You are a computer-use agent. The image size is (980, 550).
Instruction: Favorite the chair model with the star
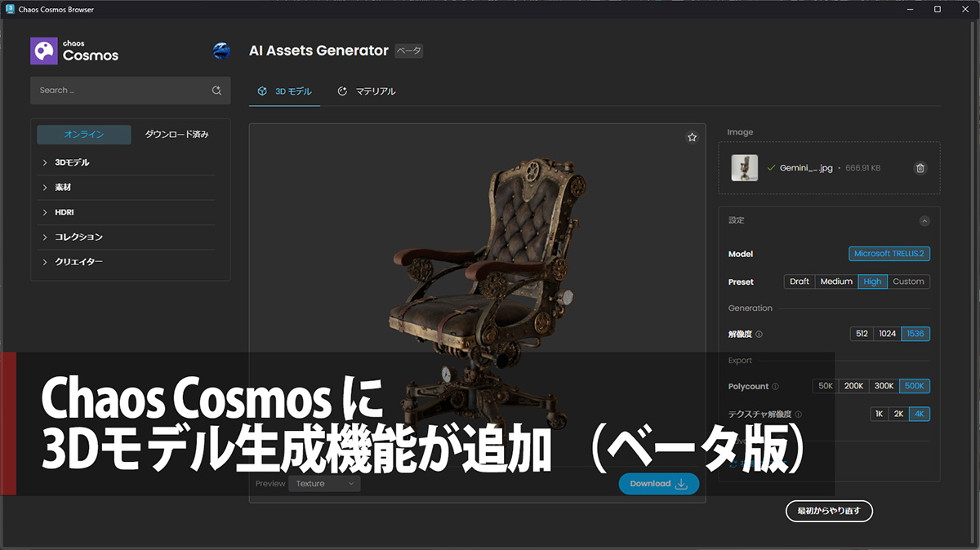click(693, 137)
